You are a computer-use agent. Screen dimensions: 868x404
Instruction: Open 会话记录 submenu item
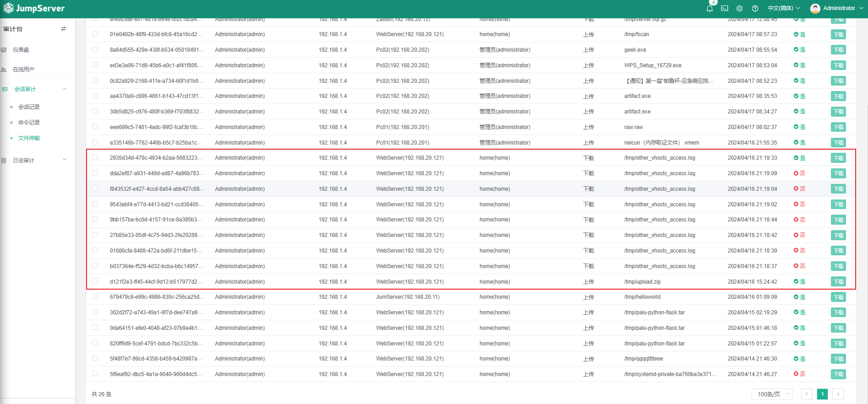pyautogui.click(x=29, y=107)
